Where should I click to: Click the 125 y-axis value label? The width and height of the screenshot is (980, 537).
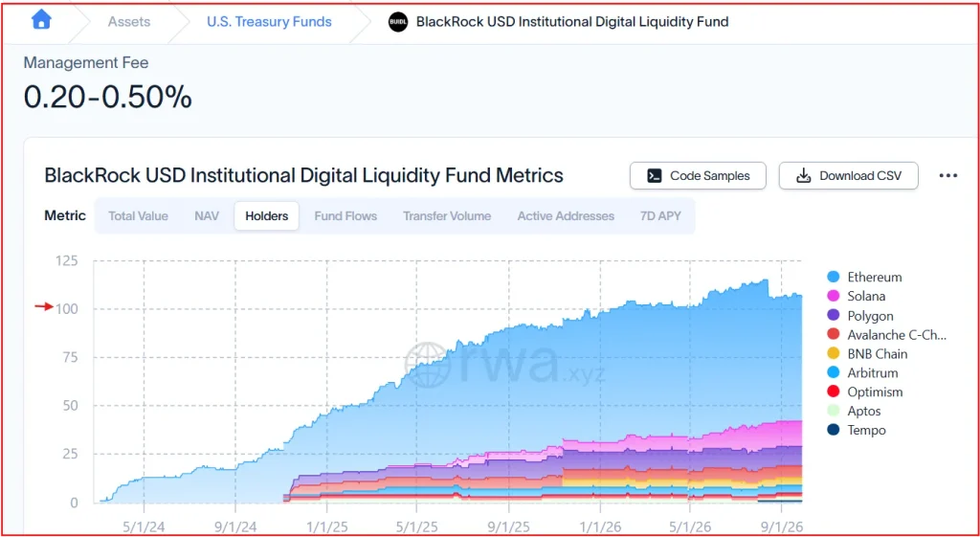[x=67, y=260]
